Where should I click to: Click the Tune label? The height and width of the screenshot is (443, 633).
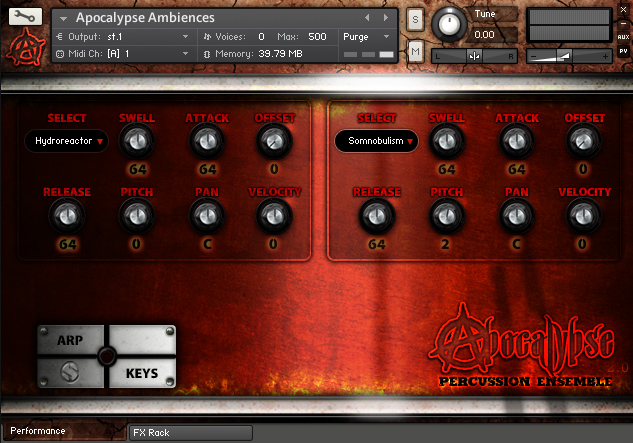pyautogui.click(x=485, y=14)
